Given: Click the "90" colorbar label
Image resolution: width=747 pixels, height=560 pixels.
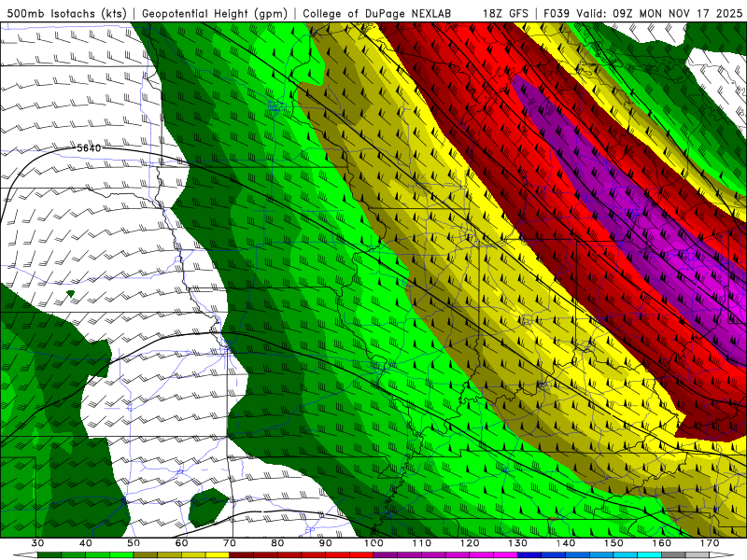Looking at the screenshot, I should tap(325, 543).
